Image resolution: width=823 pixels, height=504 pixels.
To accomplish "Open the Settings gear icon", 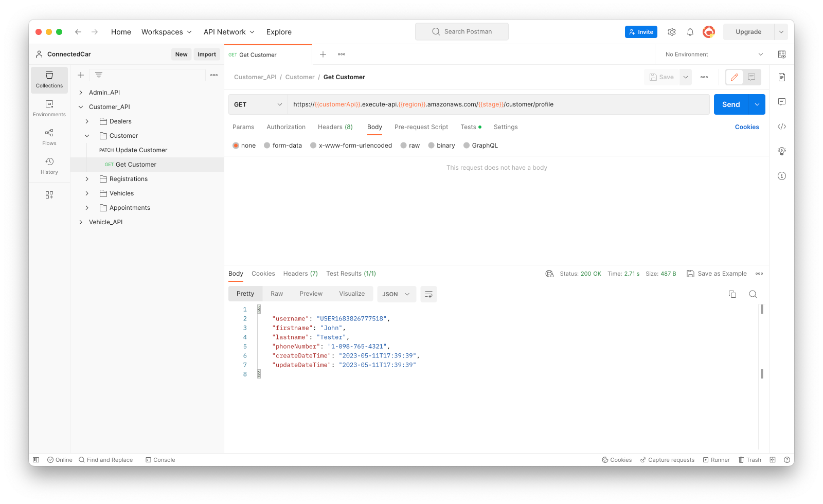I will [672, 32].
